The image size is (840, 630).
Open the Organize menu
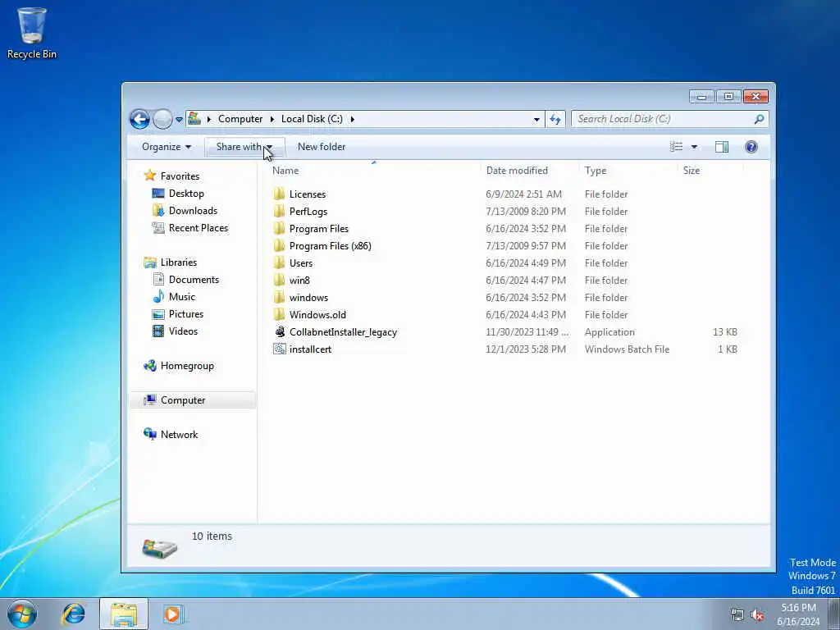click(166, 147)
